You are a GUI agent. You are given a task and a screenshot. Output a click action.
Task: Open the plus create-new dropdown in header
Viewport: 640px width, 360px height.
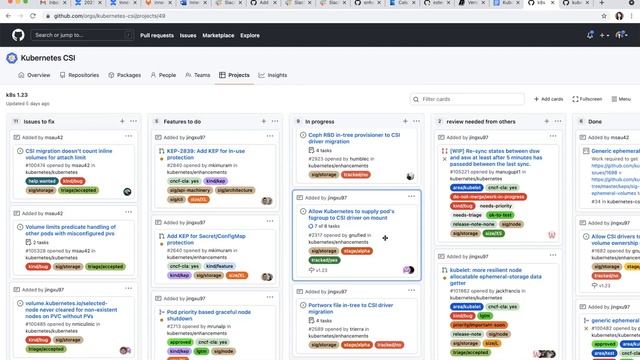point(604,36)
